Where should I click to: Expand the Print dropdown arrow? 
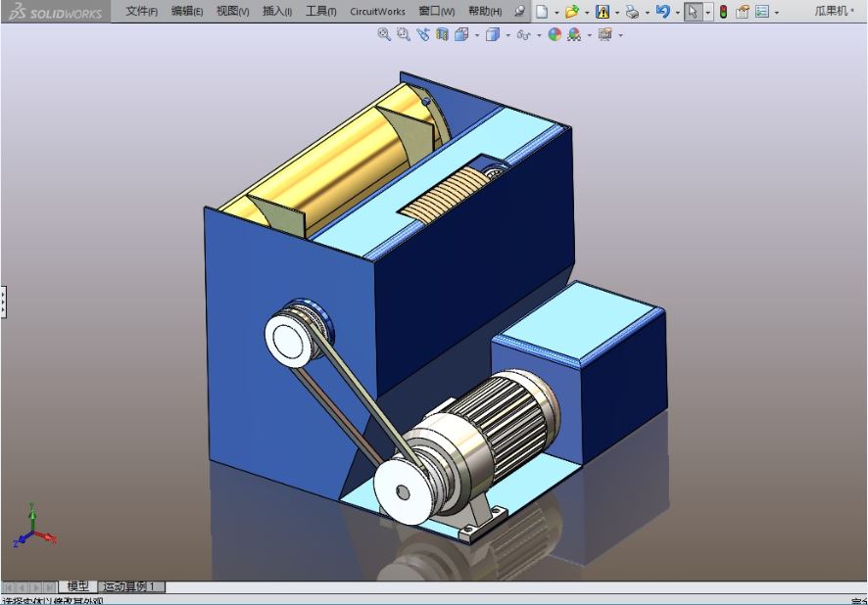click(648, 12)
